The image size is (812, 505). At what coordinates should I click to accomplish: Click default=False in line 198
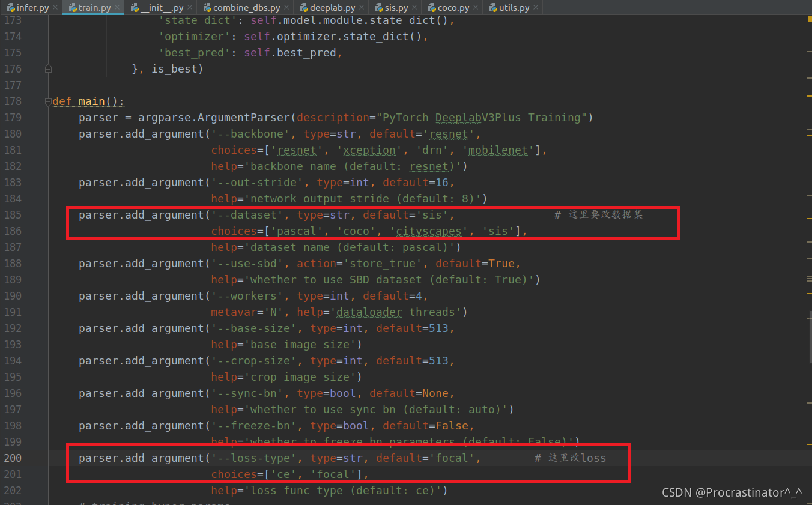(x=426, y=426)
